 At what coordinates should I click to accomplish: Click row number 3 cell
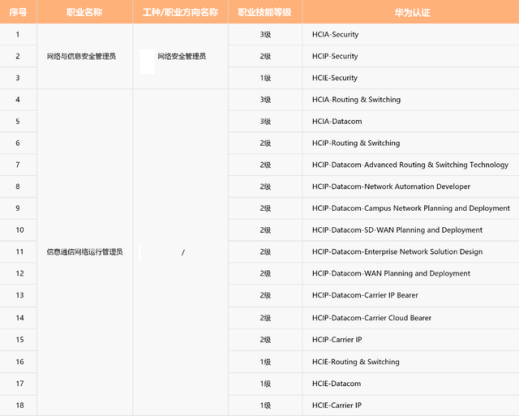point(18,78)
